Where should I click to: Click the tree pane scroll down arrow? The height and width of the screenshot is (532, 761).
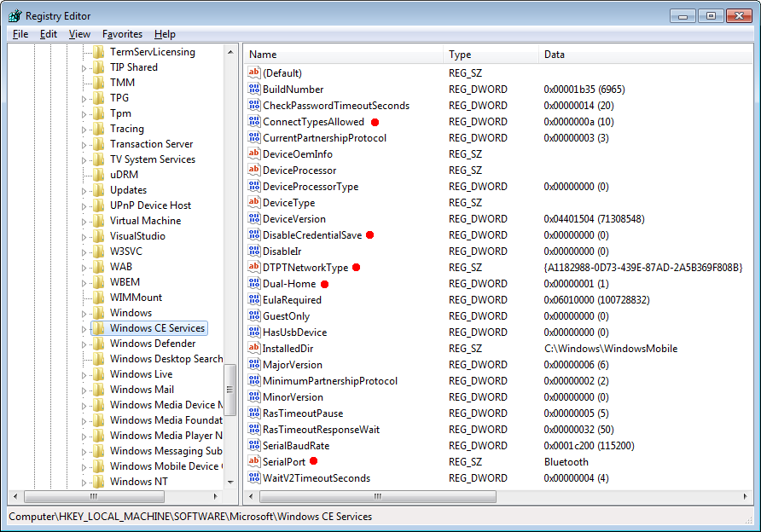click(x=230, y=482)
